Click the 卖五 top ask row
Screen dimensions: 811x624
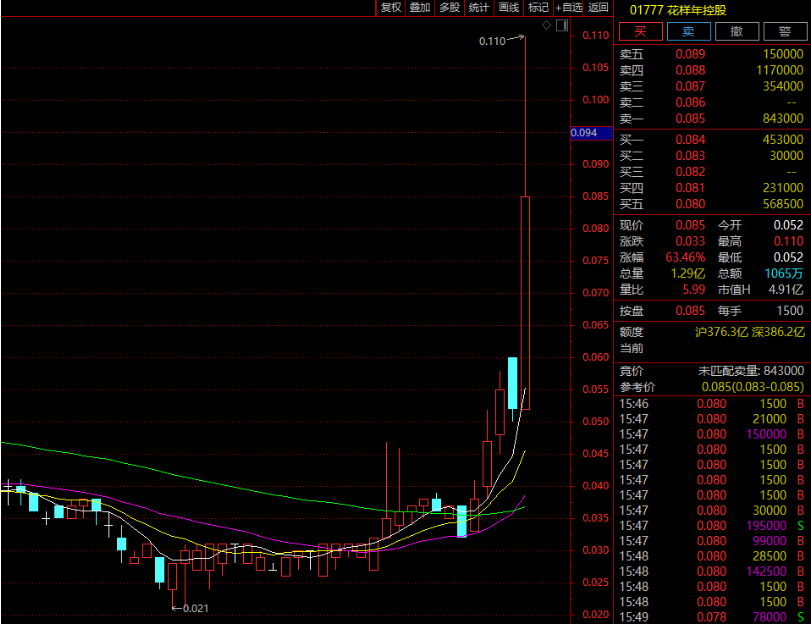click(711, 54)
